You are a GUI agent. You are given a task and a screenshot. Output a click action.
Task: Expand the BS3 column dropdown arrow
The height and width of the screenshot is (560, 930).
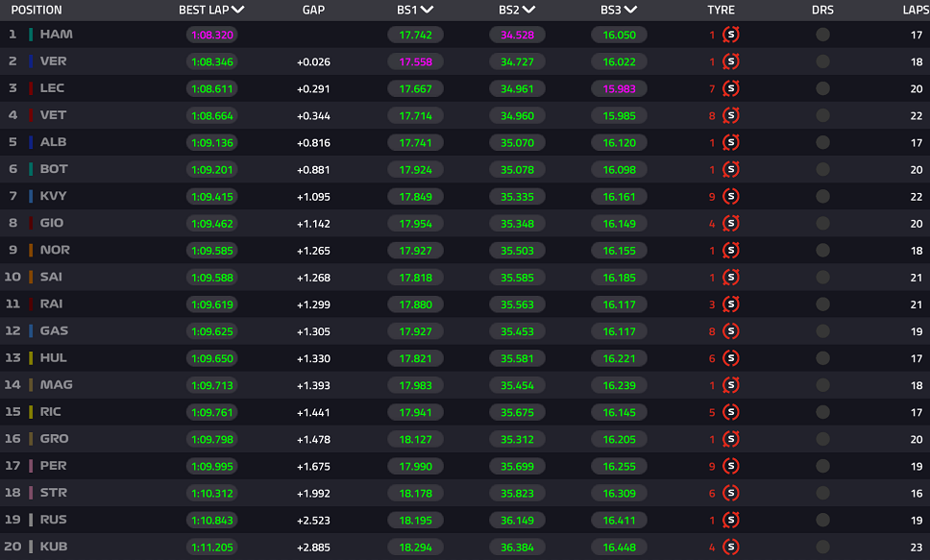click(630, 10)
